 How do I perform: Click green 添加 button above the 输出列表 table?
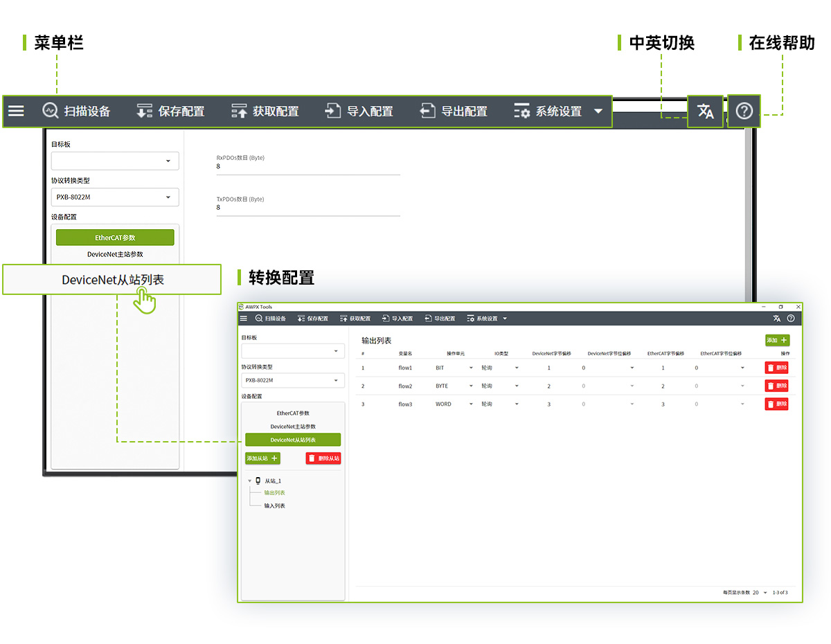[x=777, y=340]
